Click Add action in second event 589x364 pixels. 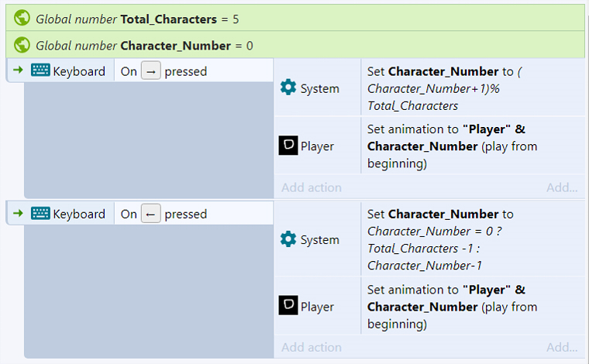[x=312, y=347]
